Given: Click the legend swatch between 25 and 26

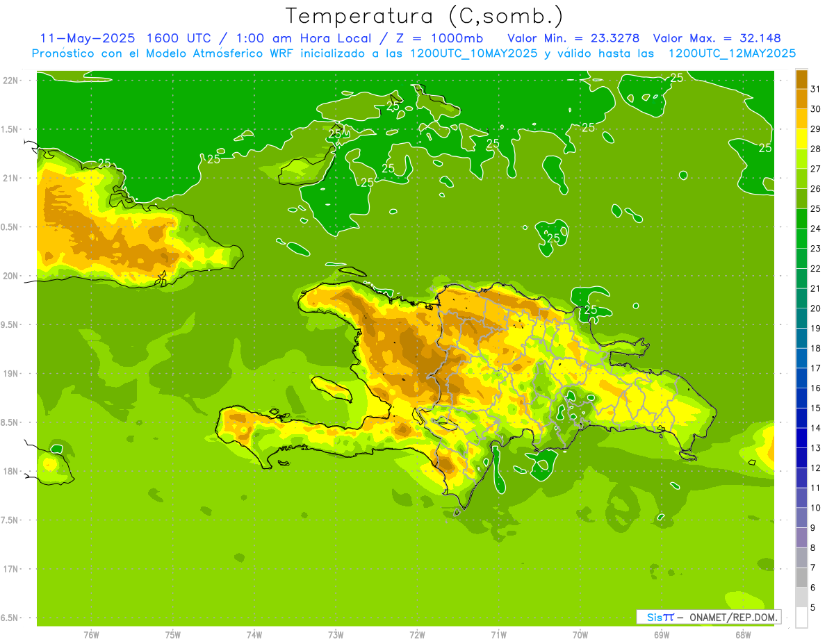Looking at the screenshot, I should coord(801,199).
